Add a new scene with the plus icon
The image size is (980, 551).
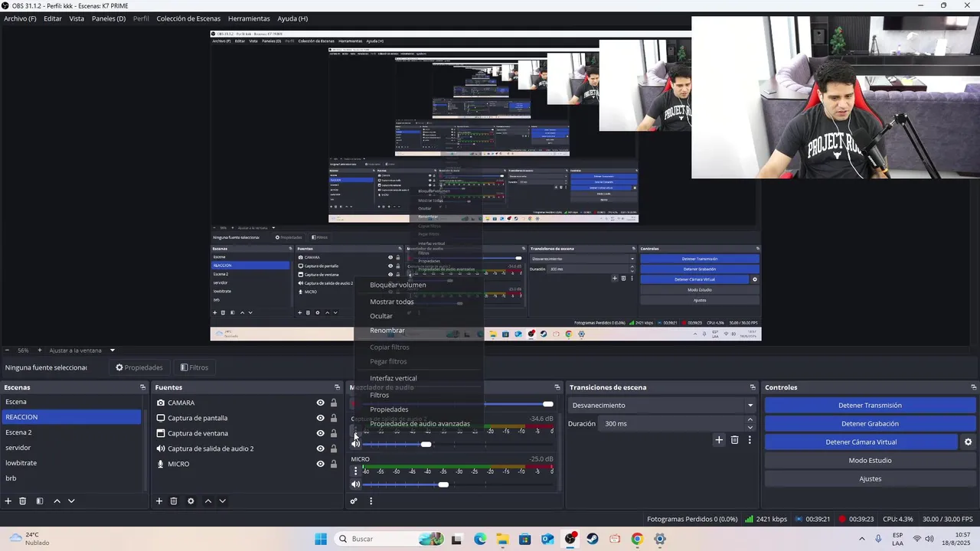8,501
